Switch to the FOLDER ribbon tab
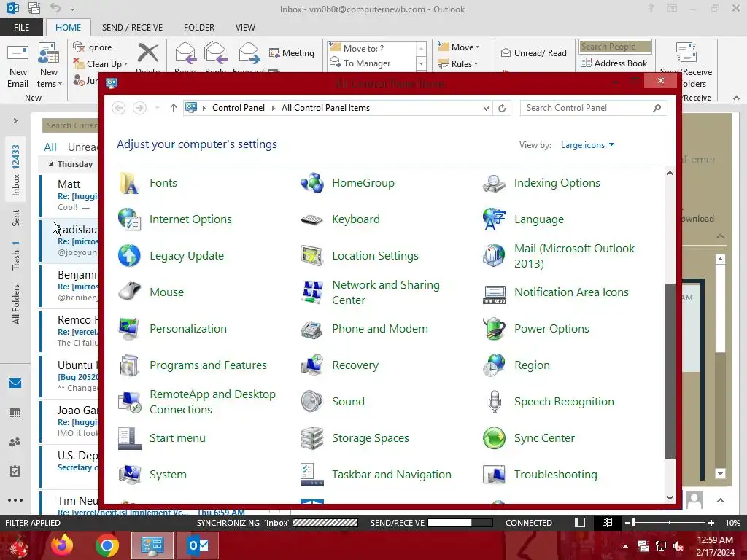The width and height of the screenshot is (747, 560). click(x=199, y=28)
